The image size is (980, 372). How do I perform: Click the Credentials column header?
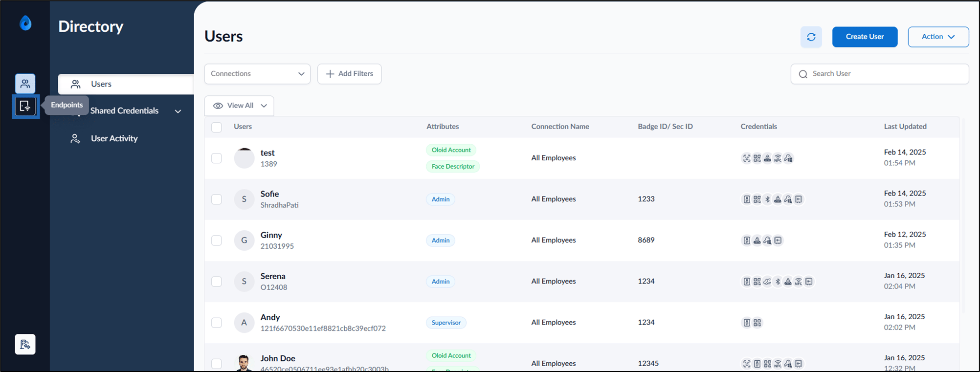click(758, 127)
